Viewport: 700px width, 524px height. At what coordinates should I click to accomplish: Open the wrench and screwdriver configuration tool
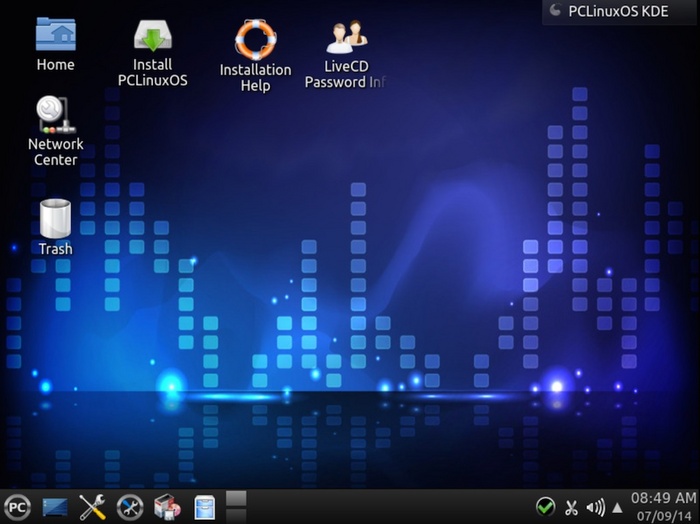pos(92,507)
